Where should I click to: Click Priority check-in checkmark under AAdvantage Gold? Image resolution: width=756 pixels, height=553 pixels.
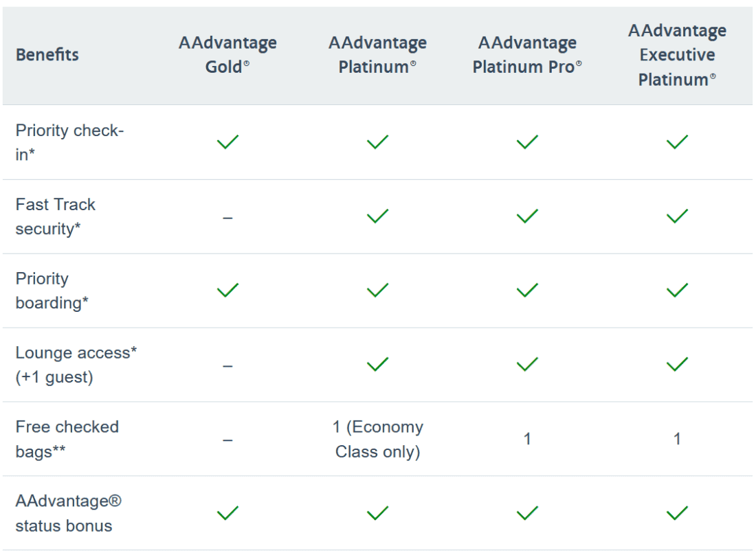click(x=227, y=142)
